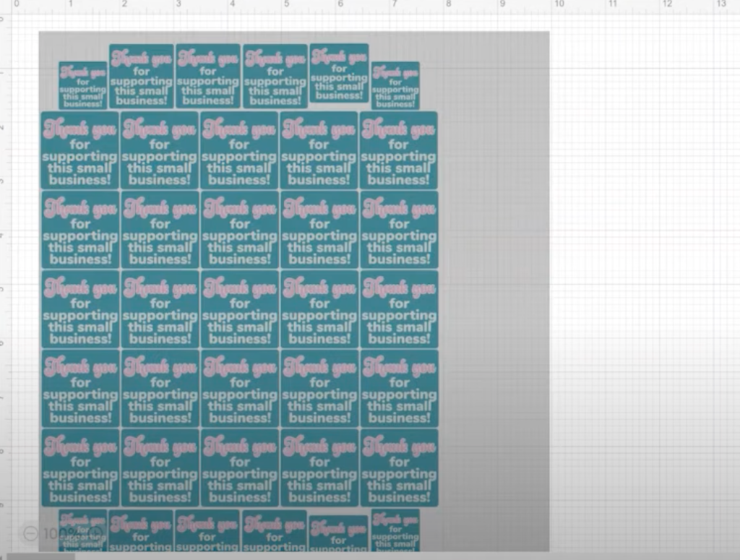
Task: Select the fourth sticker in the fifth row
Action: [x=319, y=389]
